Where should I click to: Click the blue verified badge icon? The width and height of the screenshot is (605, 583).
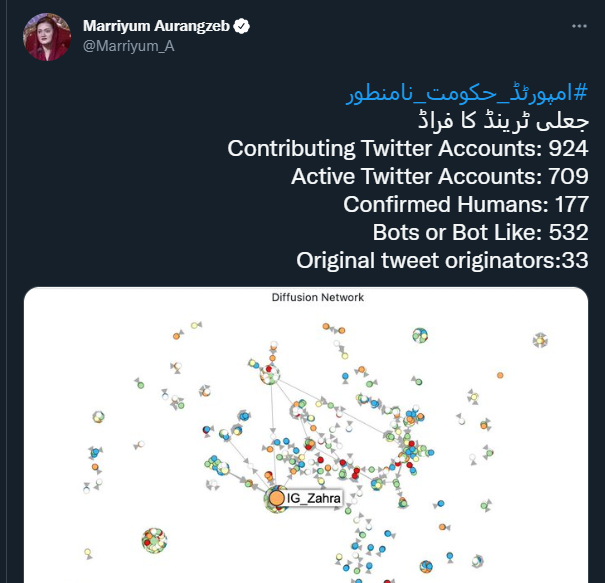click(x=241, y=26)
